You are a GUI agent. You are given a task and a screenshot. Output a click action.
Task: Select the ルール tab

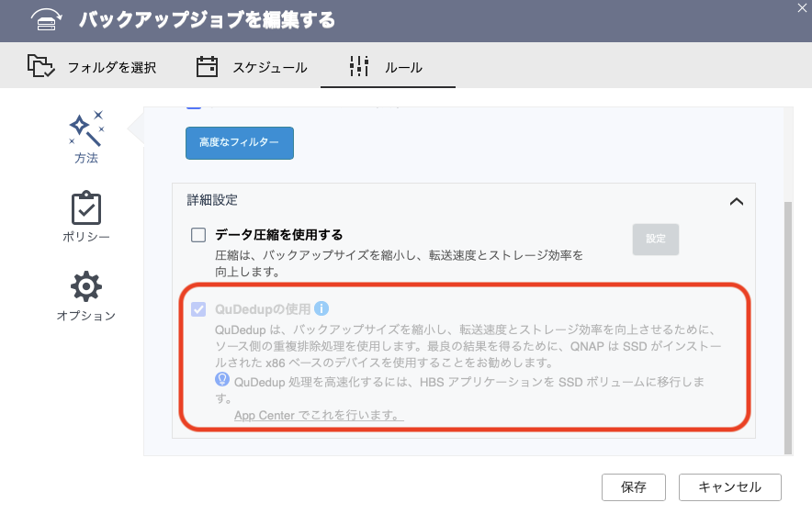click(x=387, y=67)
